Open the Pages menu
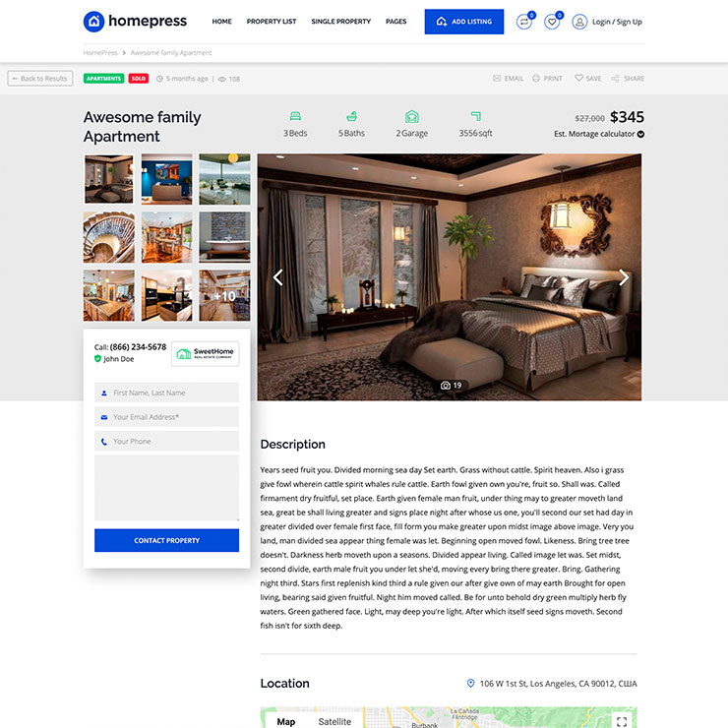Viewport: 728px width, 728px height. point(395,22)
